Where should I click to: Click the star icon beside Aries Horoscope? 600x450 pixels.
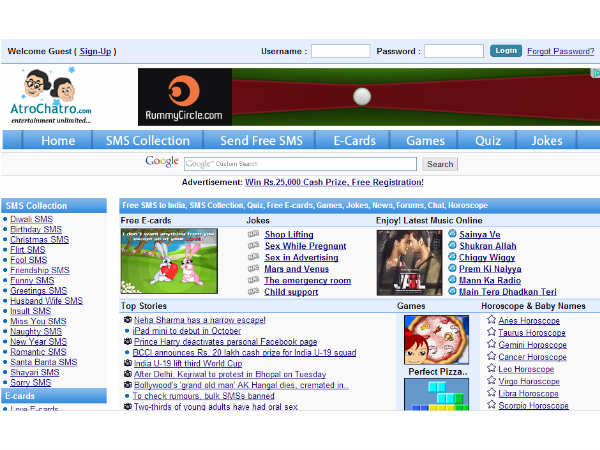click(x=491, y=320)
